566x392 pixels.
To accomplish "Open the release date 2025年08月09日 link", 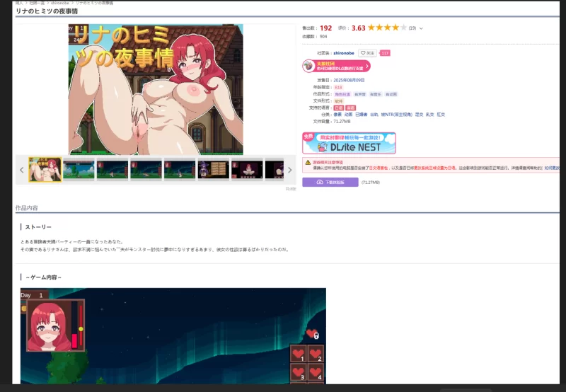I will [x=349, y=80].
